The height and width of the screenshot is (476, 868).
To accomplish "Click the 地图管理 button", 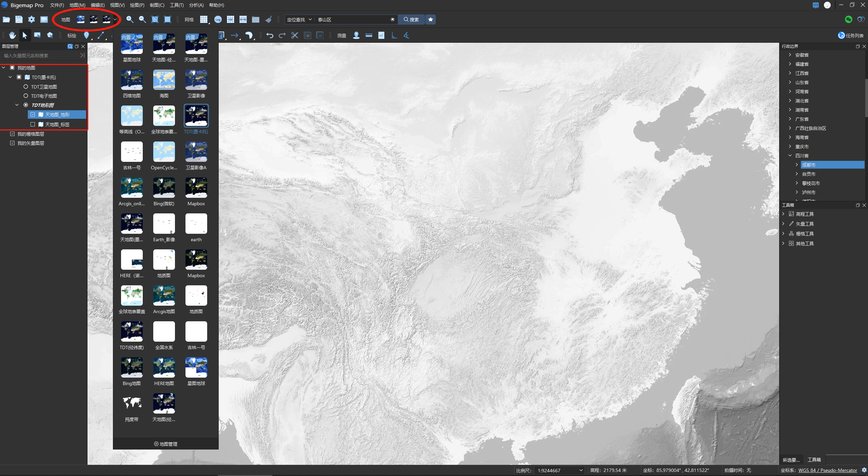I will click(x=165, y=444).
